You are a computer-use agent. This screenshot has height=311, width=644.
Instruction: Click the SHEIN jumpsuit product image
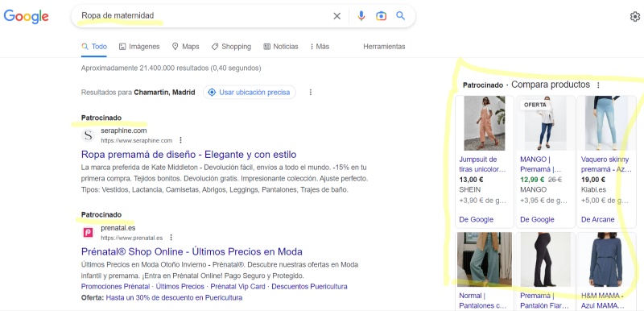[485, 123]
